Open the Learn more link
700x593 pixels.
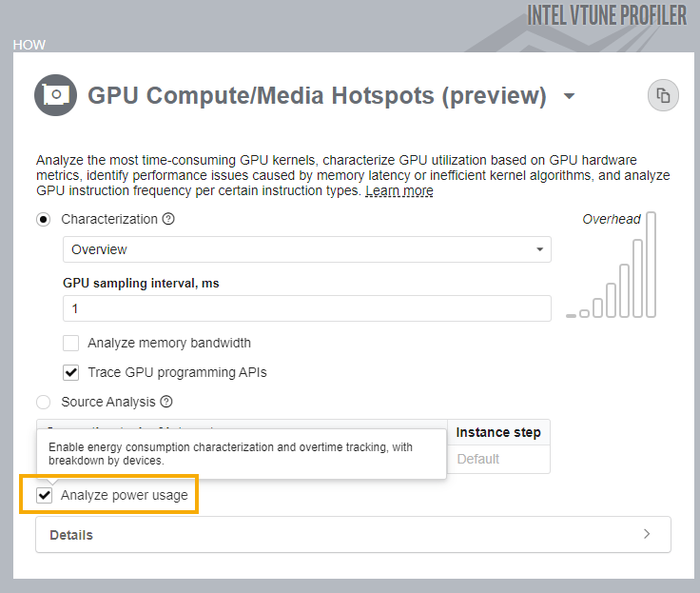coord(399,191)
